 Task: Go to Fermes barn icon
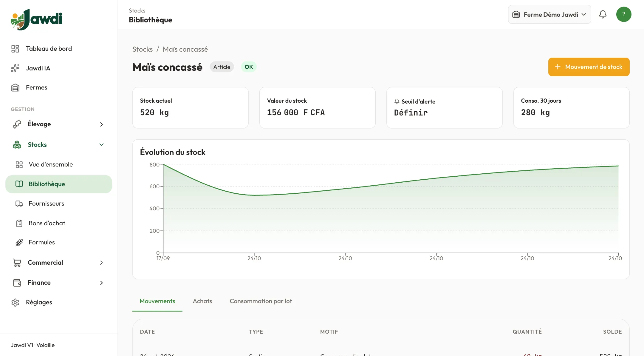pyautogui.click(x=15, y=87)
